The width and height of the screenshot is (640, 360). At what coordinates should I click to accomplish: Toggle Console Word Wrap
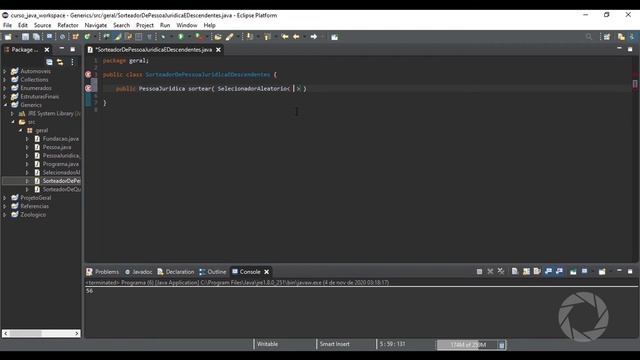537,271
